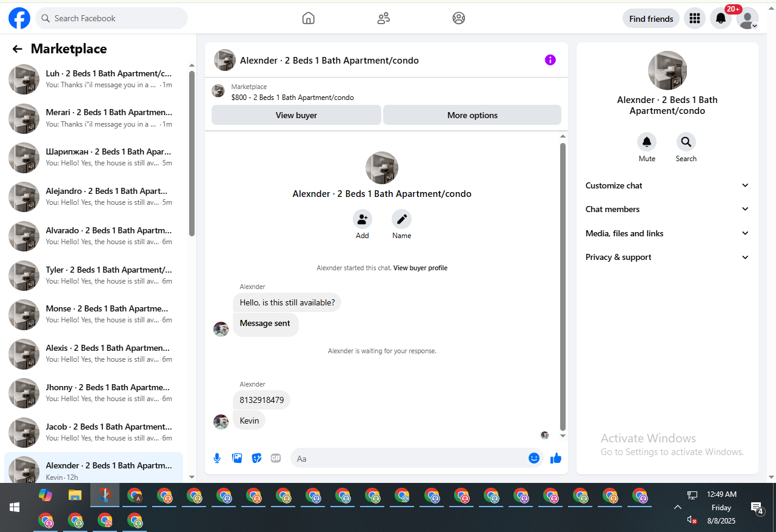Open the emoji picker smiley icon

point(534,458)
